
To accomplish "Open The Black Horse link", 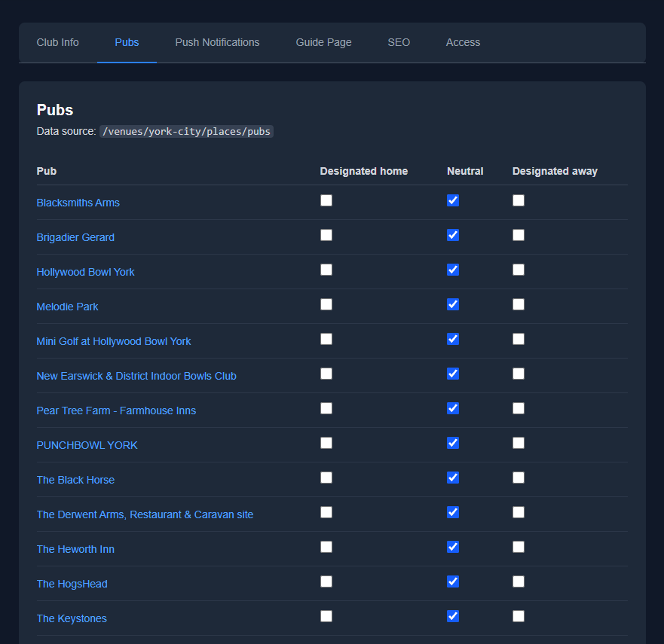I will [x=75, y=481].
